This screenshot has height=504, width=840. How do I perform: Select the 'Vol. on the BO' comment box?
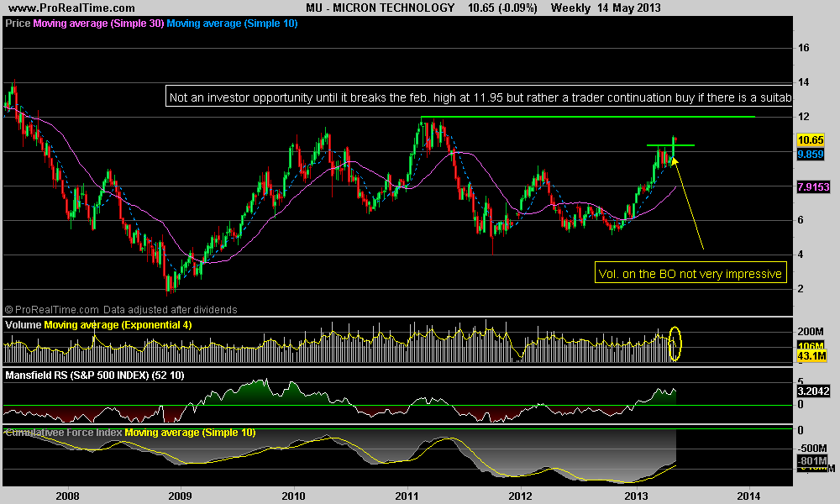pos(690,273)
